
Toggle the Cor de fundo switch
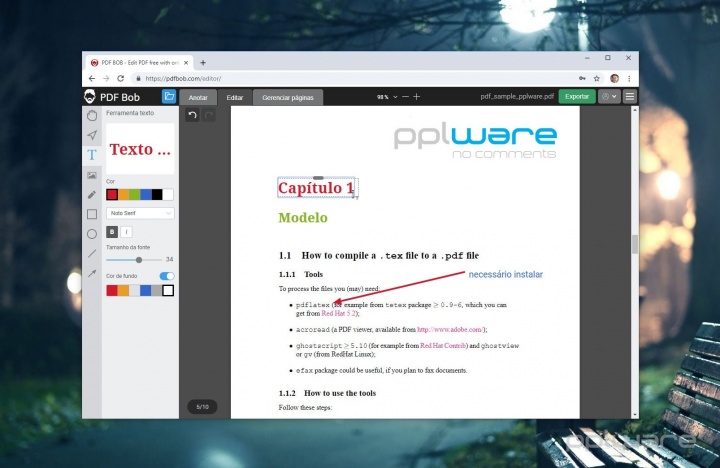[167, 275]
